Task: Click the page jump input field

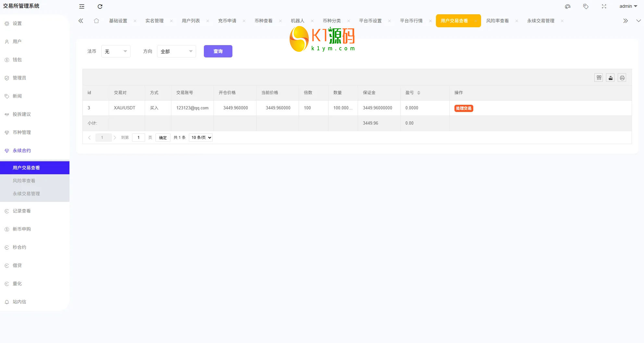Action: tap(139, 138)
